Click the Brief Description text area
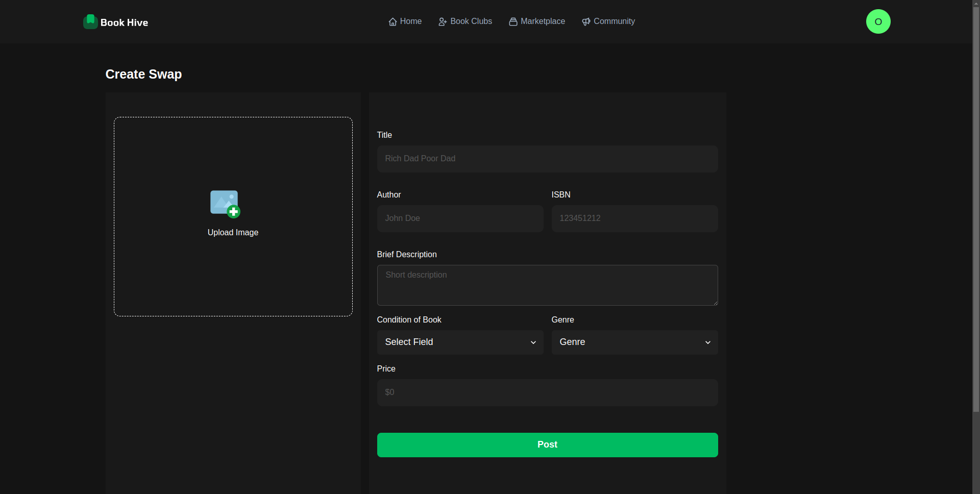The height and width of the screenshot is (494, 980). coord(547,285)
